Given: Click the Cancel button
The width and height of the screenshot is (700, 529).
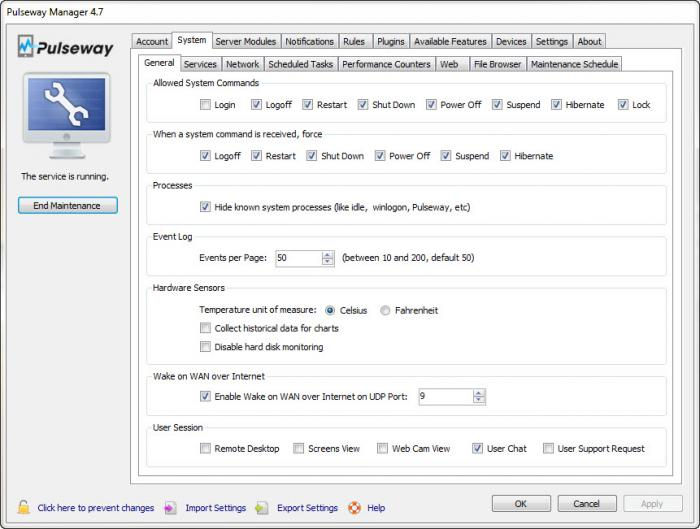Looking at the screenshot, I should [x=587, y=504].
